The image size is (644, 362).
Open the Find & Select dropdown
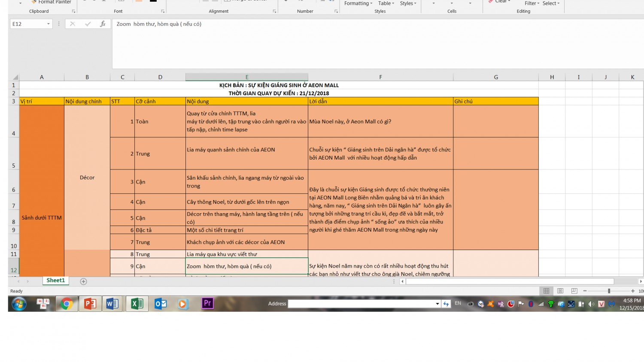tap(551, 3)
